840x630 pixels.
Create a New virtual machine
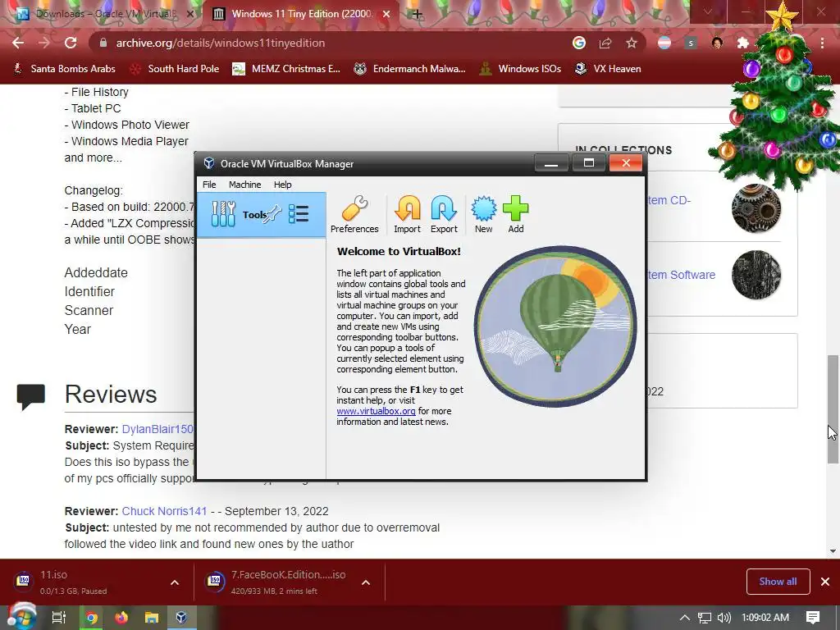[483, 214]
